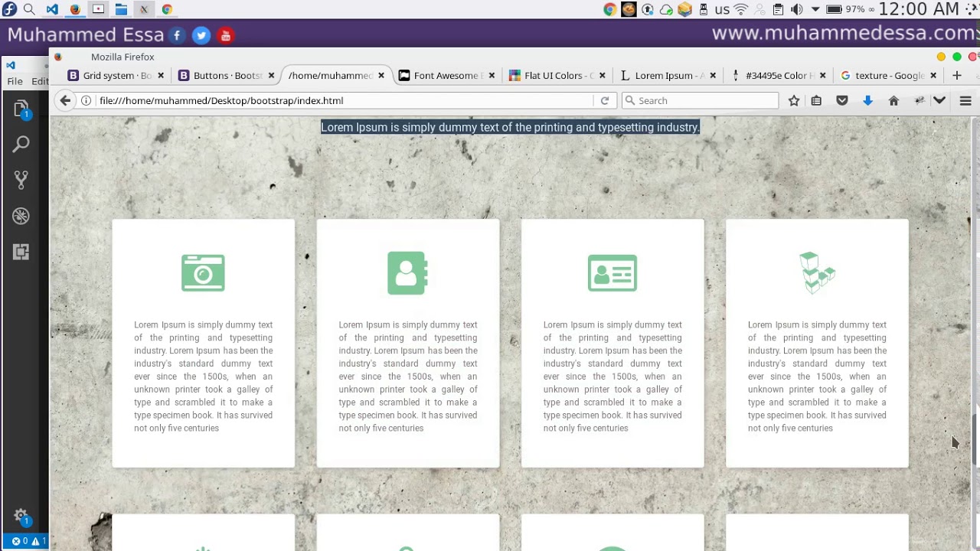Click the Chrome icon in the system tray
980x551 pixels.
point(609,9)
